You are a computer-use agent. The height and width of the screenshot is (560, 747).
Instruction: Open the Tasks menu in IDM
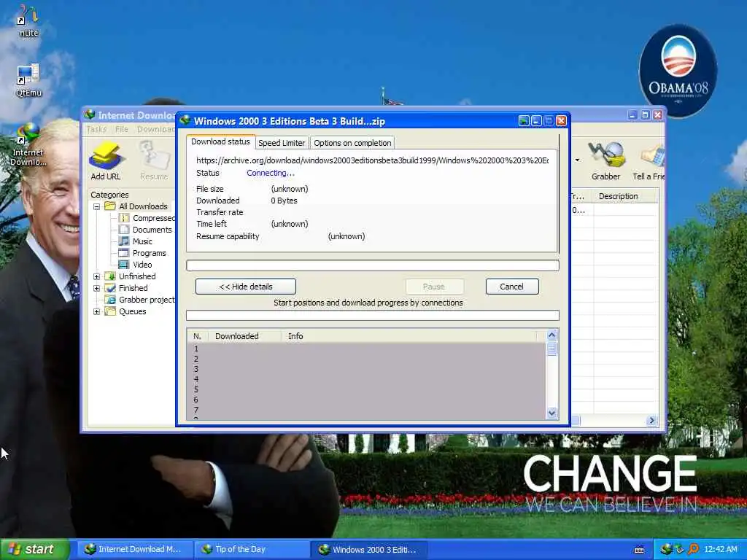coord(96,129)
